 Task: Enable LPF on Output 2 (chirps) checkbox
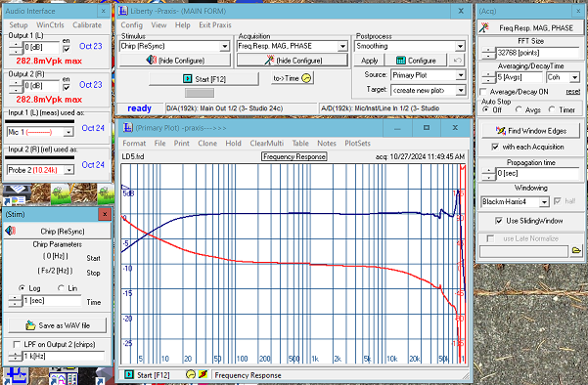(17, 344)
